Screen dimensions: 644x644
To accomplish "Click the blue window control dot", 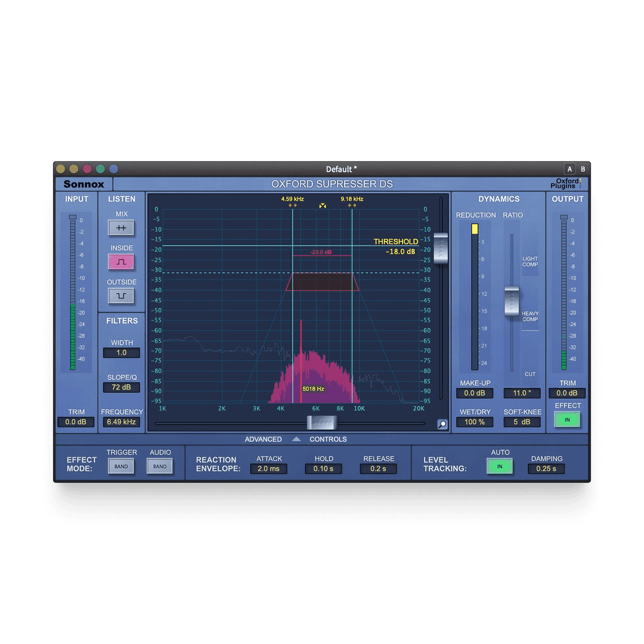I will pos(114,169).
